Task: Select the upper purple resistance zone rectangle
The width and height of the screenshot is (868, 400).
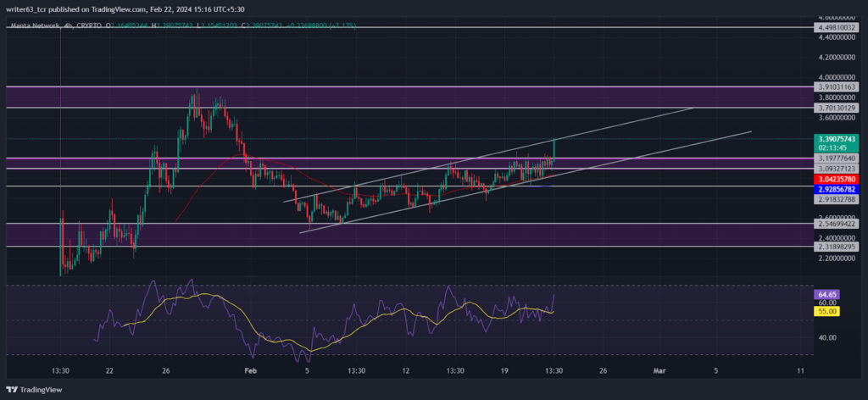Action: [409, 97]
